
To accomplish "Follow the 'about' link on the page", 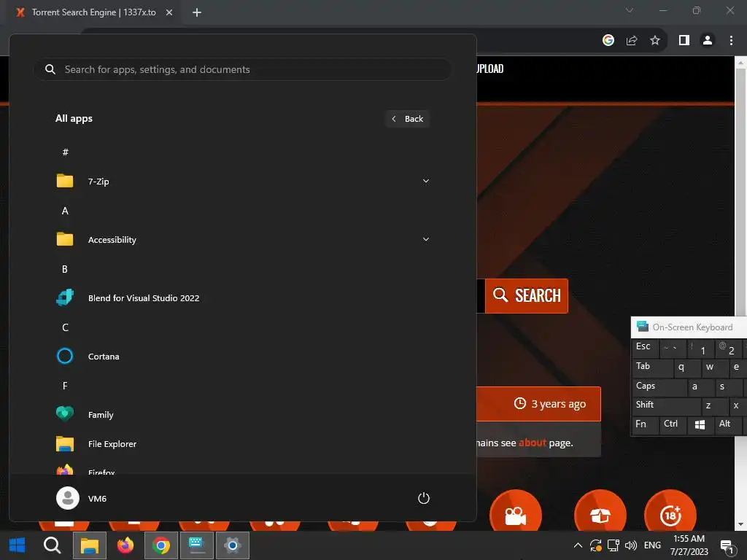I will [x=532, y=443].
